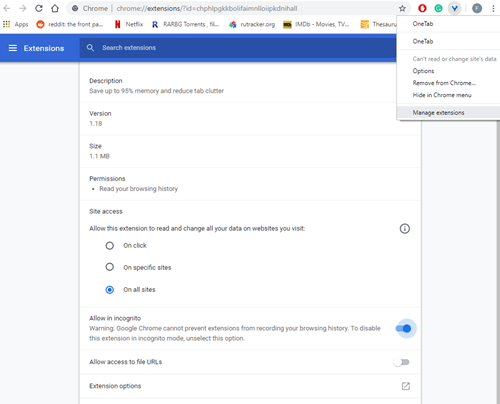Choose Manage extensions in menu
Viewport: 500px width, 404px height.
pyautogui.click(x=448, y=113)
